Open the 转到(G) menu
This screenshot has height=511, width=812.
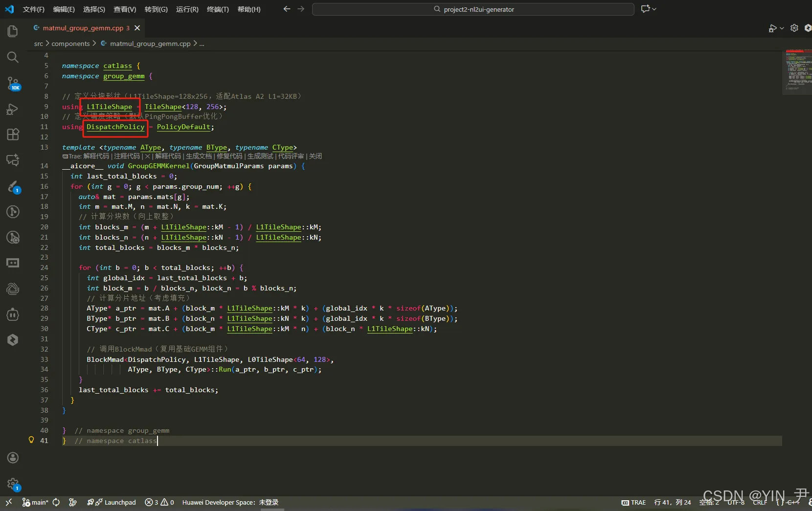[x=156, y=9]
